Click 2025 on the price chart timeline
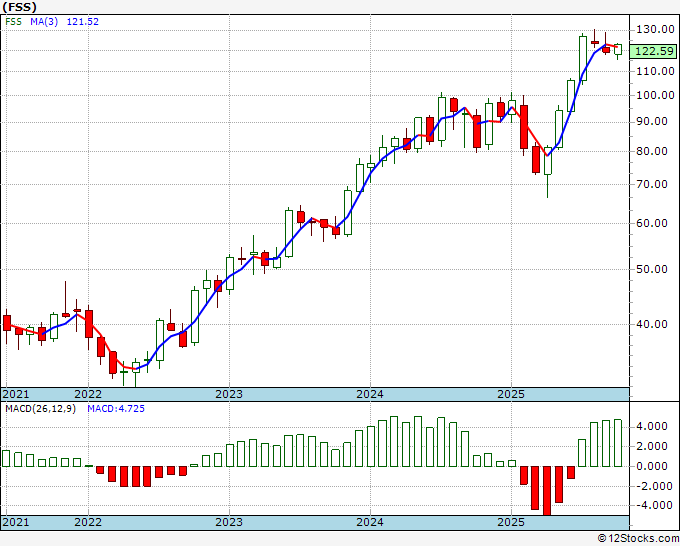This screenshot has width=680, height=546. point(511,394)
